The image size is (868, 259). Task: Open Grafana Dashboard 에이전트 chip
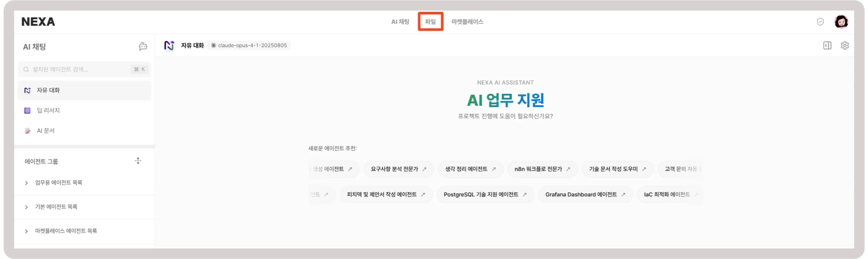coord(586,194)
